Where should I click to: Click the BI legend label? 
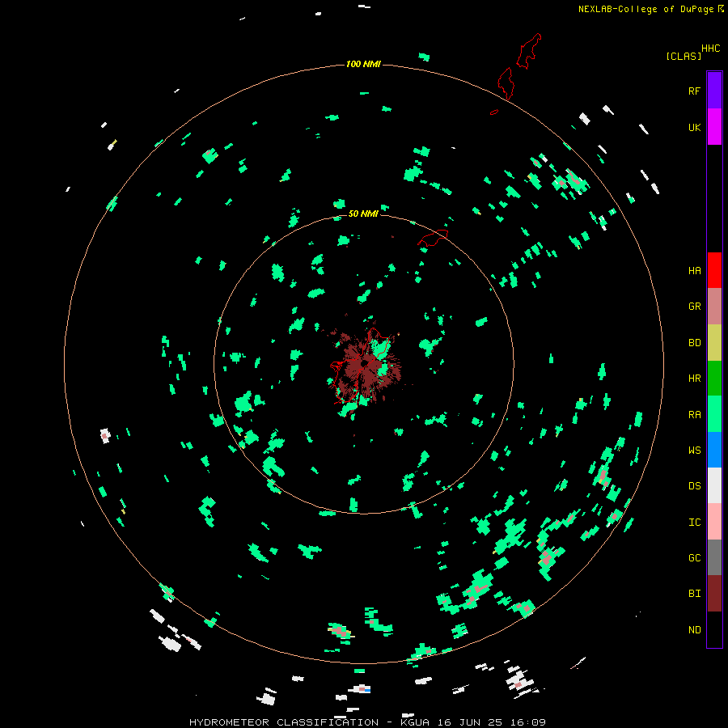pos(694,594)
